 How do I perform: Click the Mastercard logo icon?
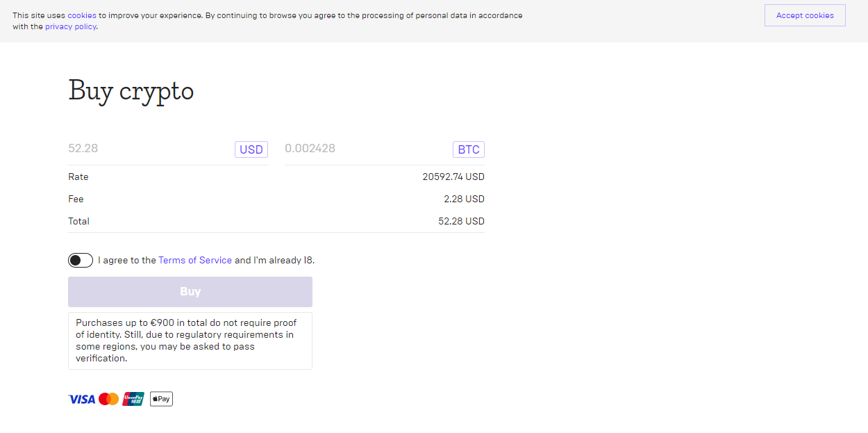pyautogui.click(x=108, y=399)
